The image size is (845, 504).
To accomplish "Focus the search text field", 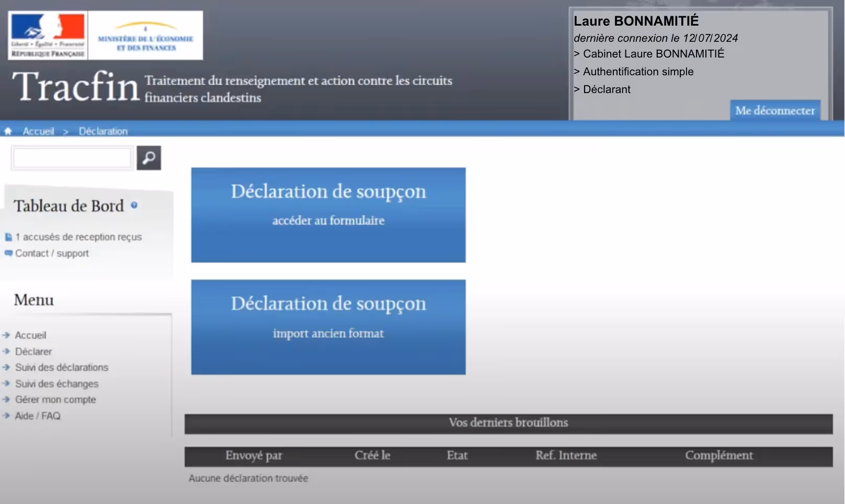I will click(x=72, y=158).
